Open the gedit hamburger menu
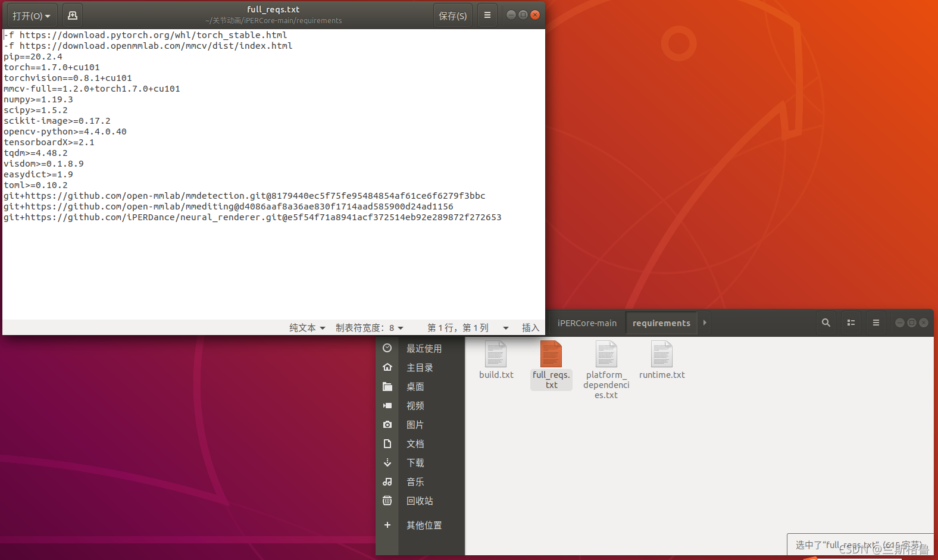This screenshot has width=938, height=560. (x=487, y=15)
